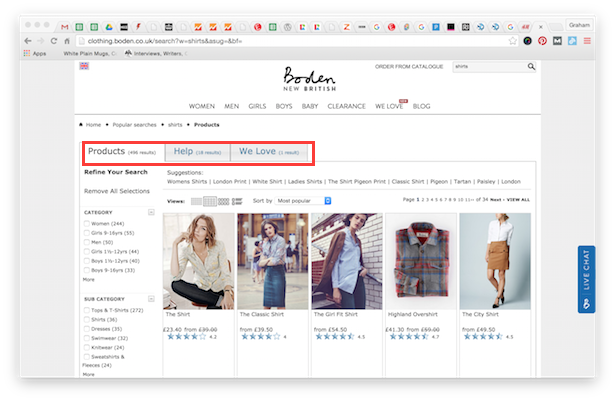615x401 pixels.
Task: Click the search magnifier icon
Action: [x=531, y=67]
